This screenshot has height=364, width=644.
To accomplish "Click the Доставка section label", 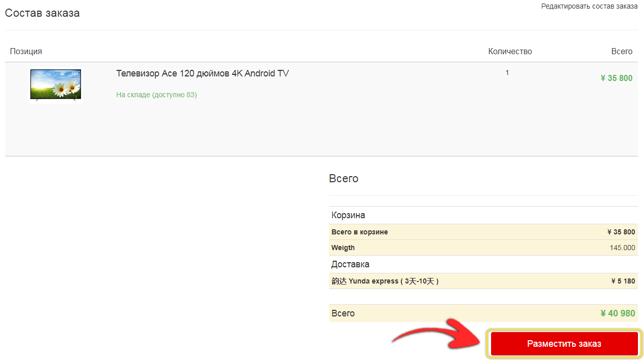I will tap(350, 264).
